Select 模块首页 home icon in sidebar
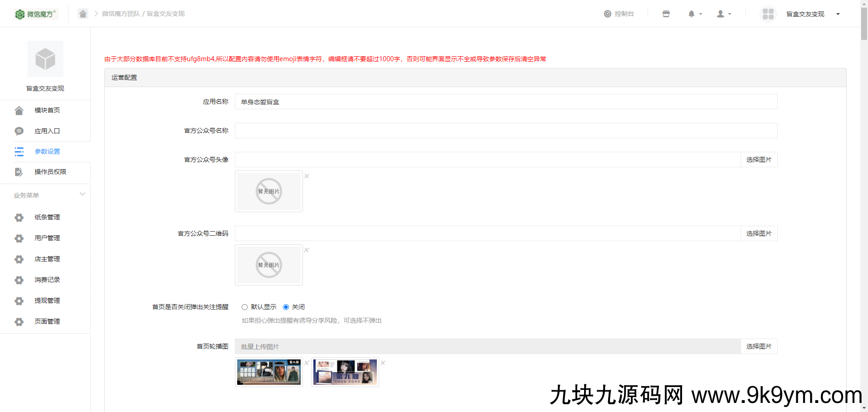Viewport: 868px width, 412px height. 19,110
